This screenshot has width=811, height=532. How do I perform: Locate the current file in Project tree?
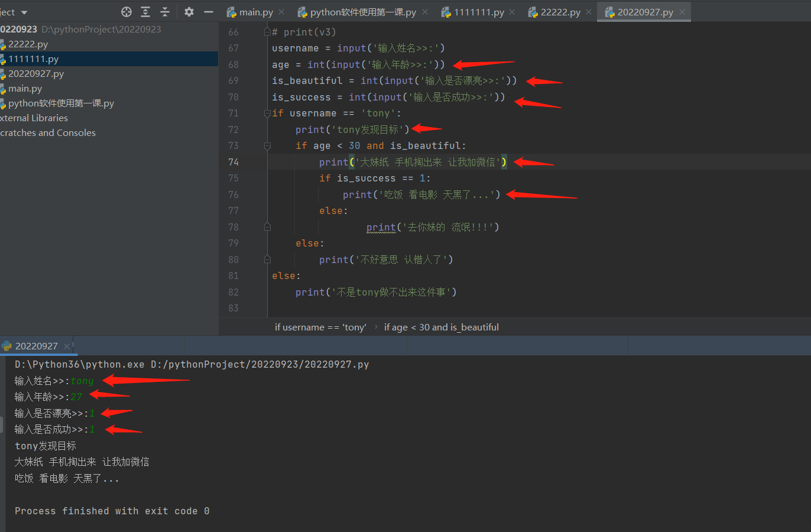point(126,12)
